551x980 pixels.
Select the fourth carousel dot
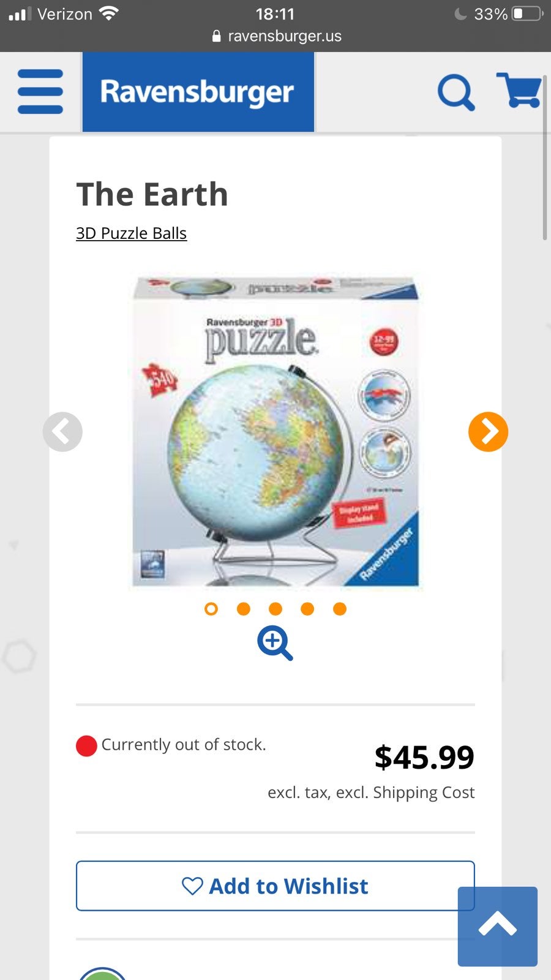pyautogui.click(x=307, y=609)
